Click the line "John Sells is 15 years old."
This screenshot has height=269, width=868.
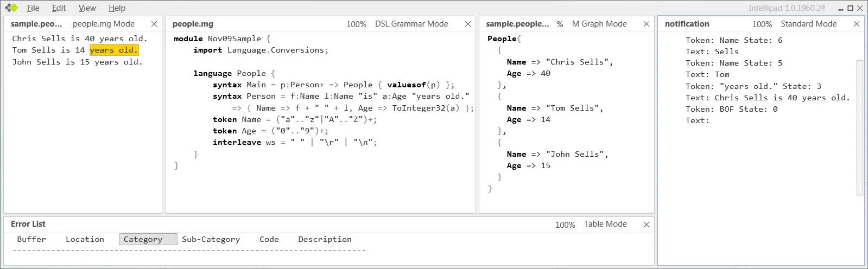(x=77, y=62)
